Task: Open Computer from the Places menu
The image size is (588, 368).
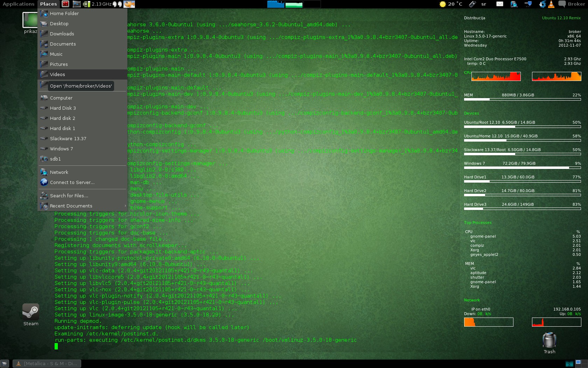Action: click(82, 98)
